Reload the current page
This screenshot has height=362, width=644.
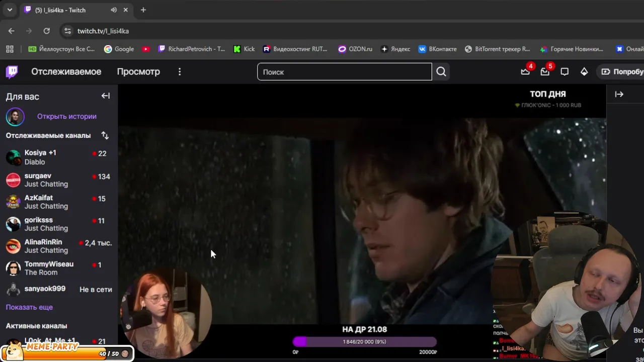click(x=47, y=31)
